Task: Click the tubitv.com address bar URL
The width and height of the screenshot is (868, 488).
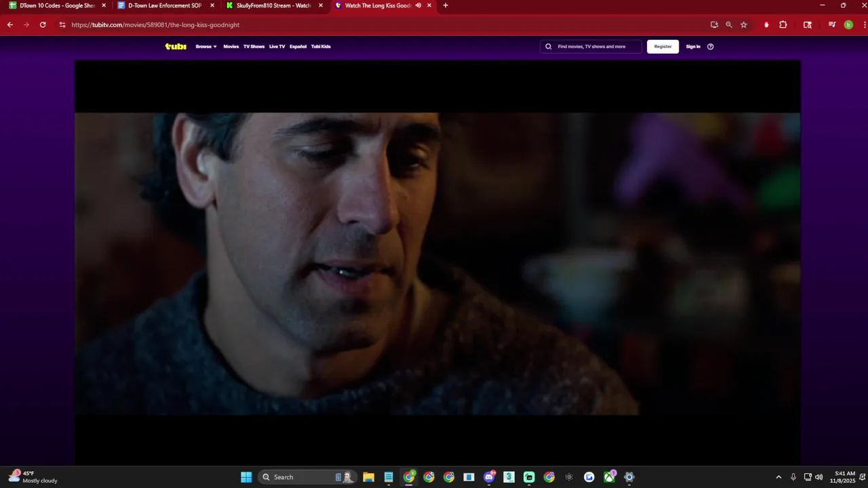Action: pyautogui.click(x=155, y=25)
